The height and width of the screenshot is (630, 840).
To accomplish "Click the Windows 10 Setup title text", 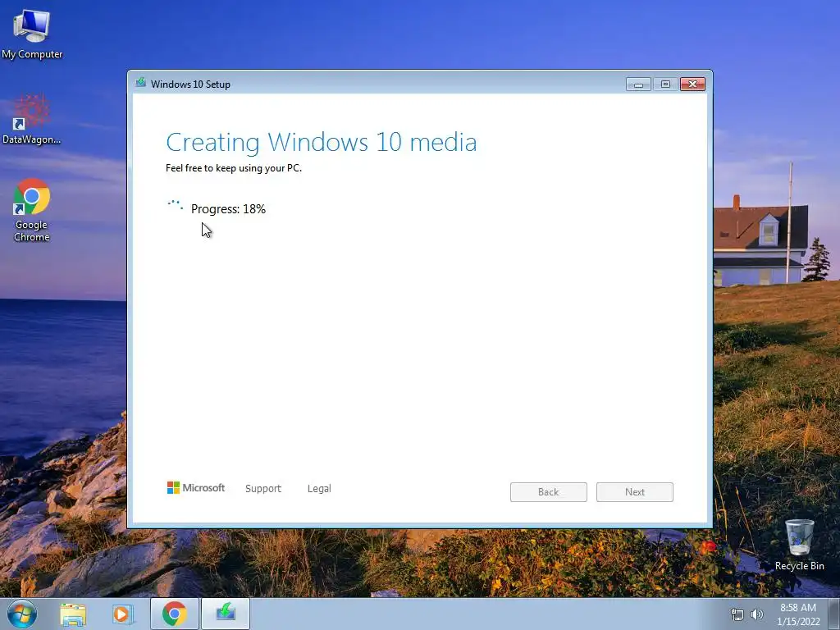I will tap(190, 84).
